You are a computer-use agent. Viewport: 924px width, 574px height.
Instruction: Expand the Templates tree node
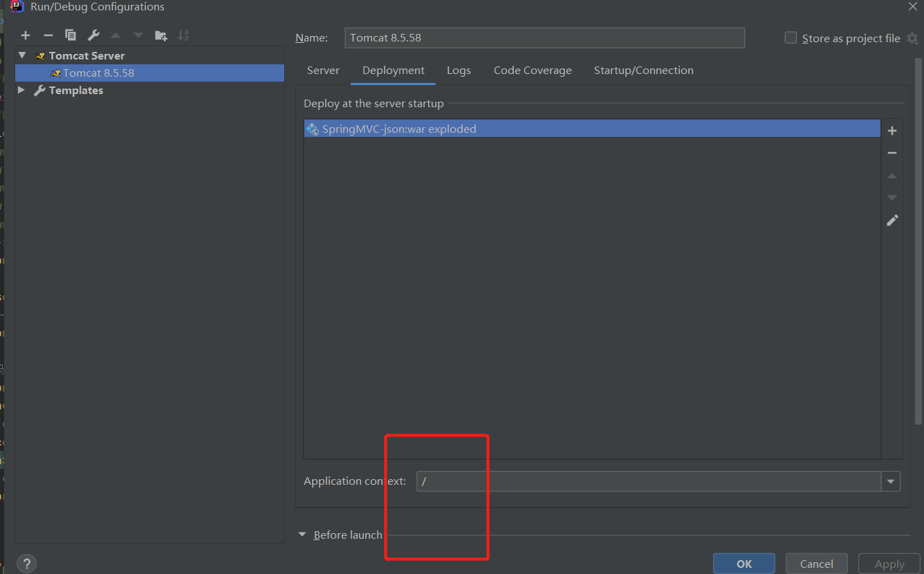coord(21,90)
